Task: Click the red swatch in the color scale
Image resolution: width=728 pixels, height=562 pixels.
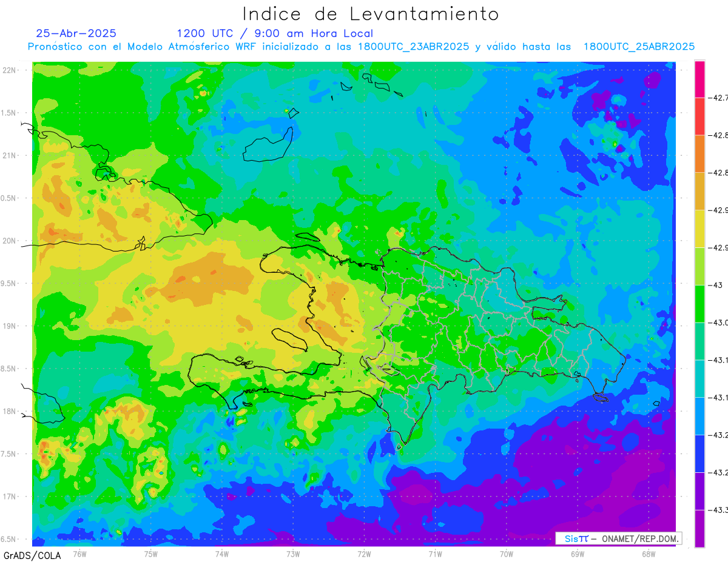Action: (x=699, y=116)
